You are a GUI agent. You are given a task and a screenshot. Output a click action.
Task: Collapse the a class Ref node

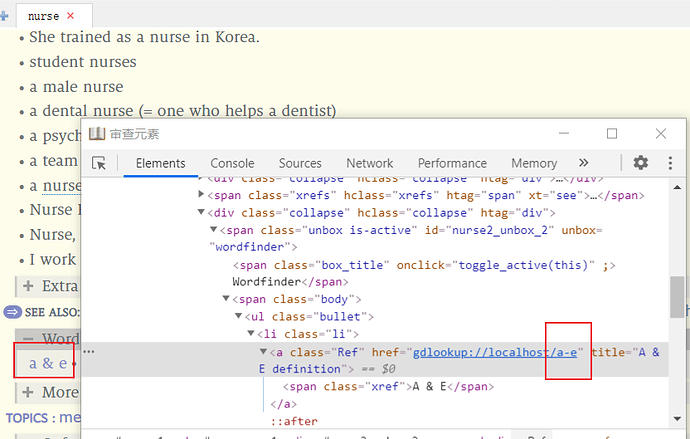[x=263, y=351]
